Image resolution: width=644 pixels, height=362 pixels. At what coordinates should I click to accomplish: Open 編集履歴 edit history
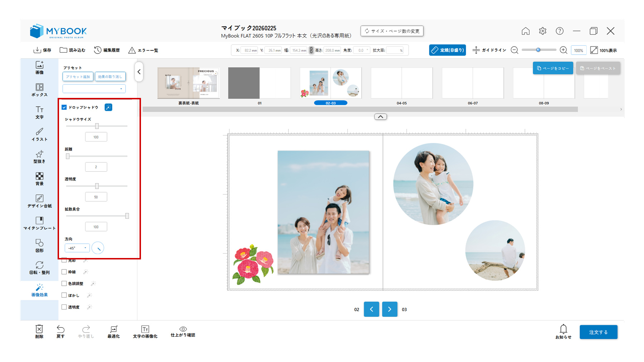107,50
